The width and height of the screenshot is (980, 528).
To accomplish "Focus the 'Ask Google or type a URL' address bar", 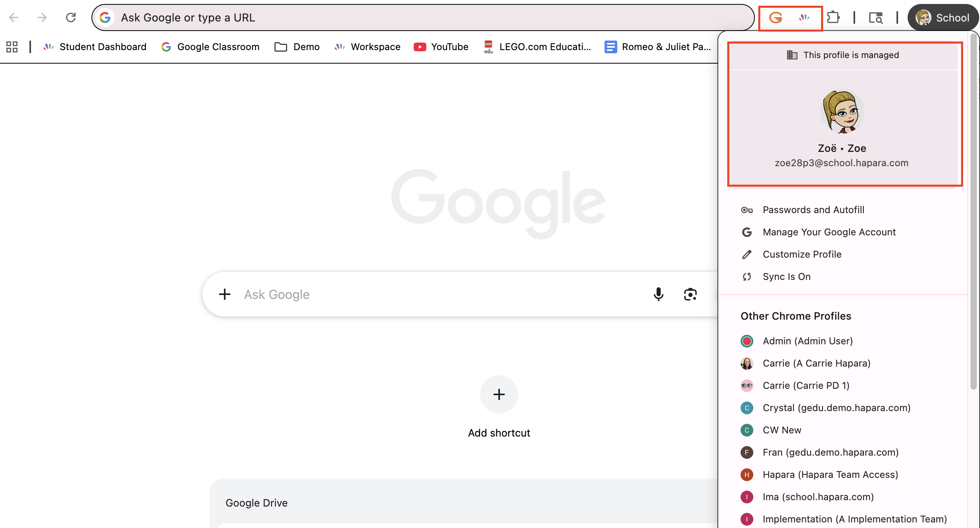I will pos(423,17).
